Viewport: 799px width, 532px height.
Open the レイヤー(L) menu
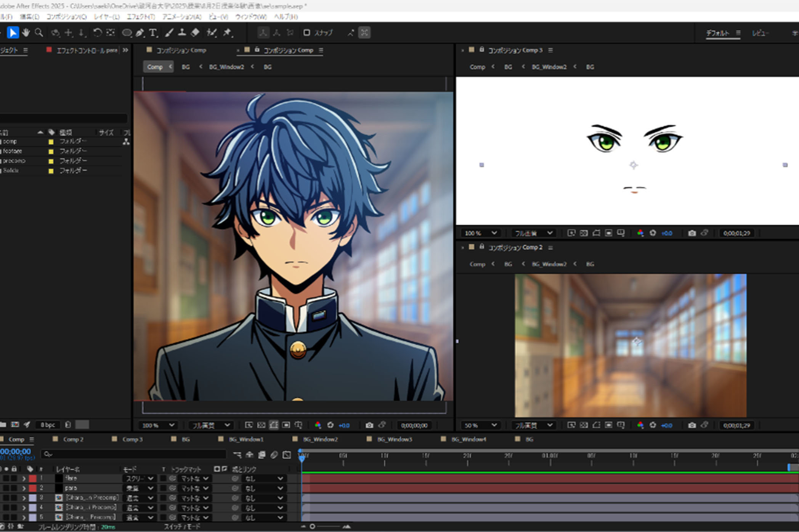pos(107,17)
